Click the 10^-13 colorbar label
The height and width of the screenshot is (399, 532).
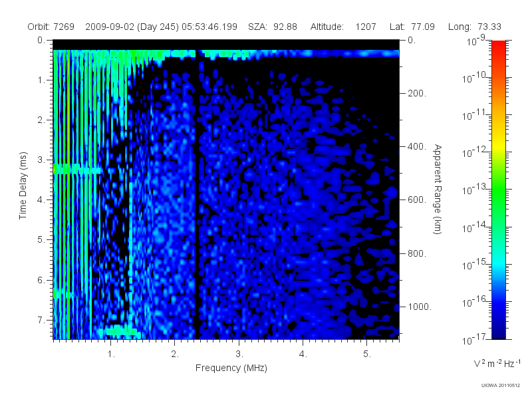475,190
